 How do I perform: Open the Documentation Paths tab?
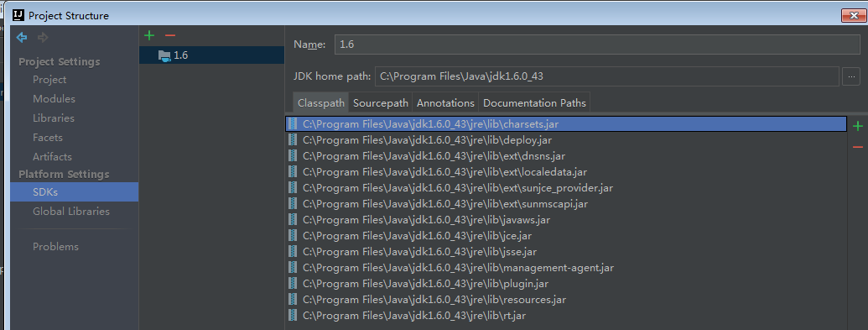point(534,103)
